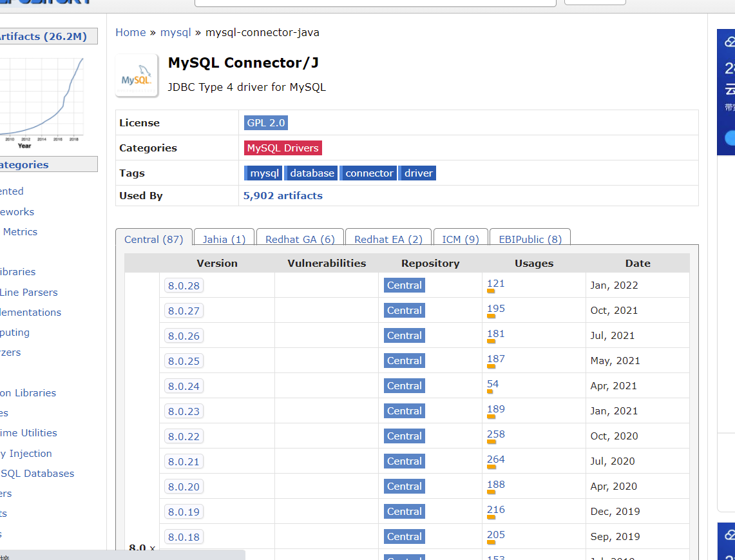The height and width of the screenshot is (560, 735).
Task: Open the 195 usages link
Action: [x=496, y=309]
